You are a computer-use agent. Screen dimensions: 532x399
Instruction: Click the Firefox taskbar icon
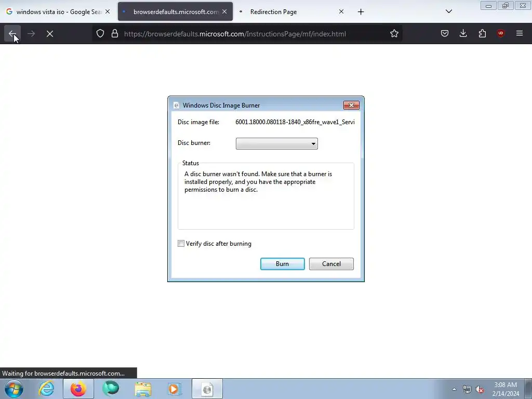78,389
